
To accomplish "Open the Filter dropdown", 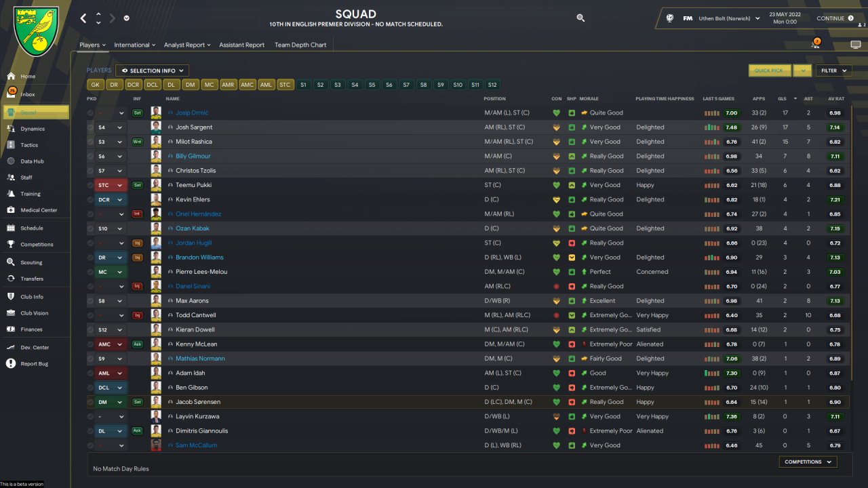I will pyautogui.click(x=833, y=70).
